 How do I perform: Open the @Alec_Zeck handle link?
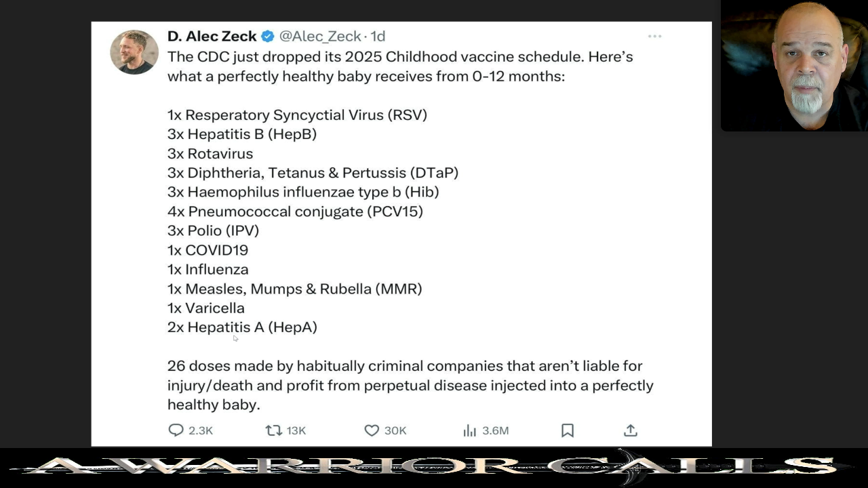coord(320,36)
